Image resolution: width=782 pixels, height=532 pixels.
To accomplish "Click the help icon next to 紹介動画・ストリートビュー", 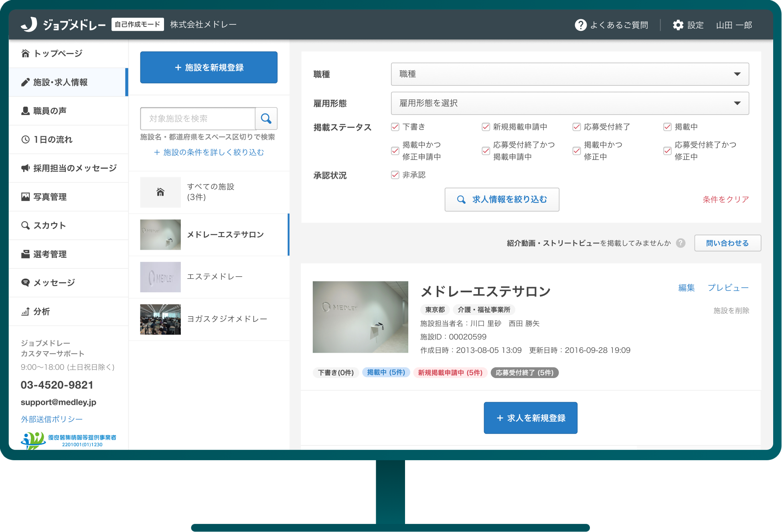I will [681, 243].
